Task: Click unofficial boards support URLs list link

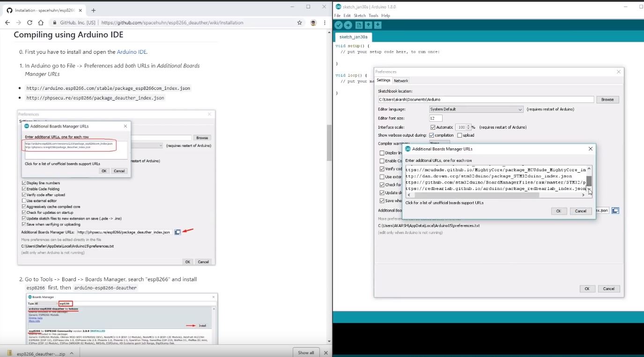Action: (x=444, y=203)
